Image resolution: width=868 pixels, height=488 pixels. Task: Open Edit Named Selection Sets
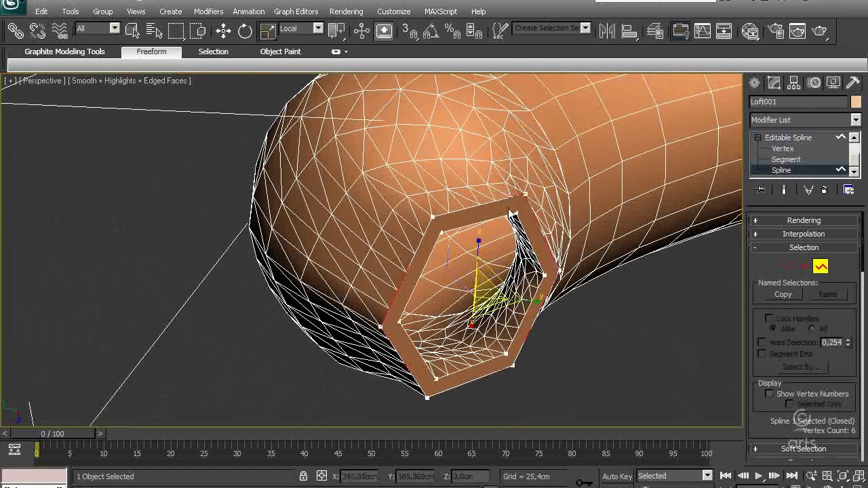(500, 30)
